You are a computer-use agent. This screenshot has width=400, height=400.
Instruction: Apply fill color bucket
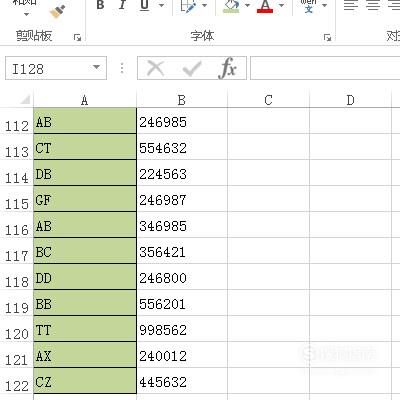232,6
